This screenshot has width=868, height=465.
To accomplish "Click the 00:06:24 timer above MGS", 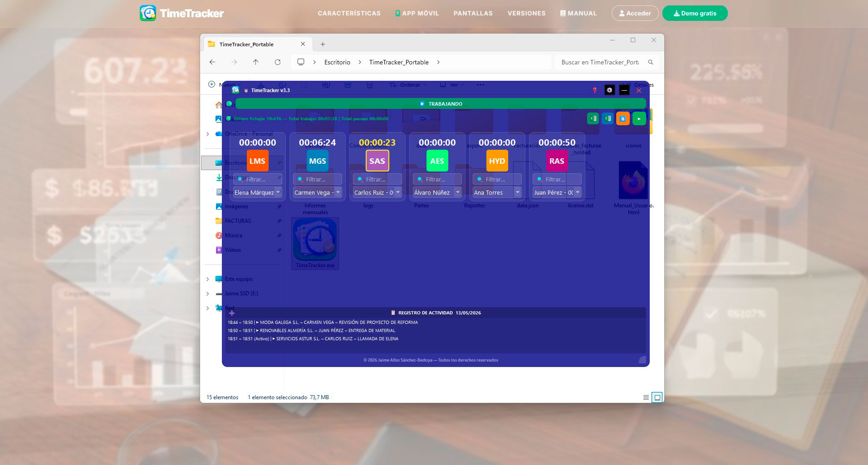I will coord(317,142).
